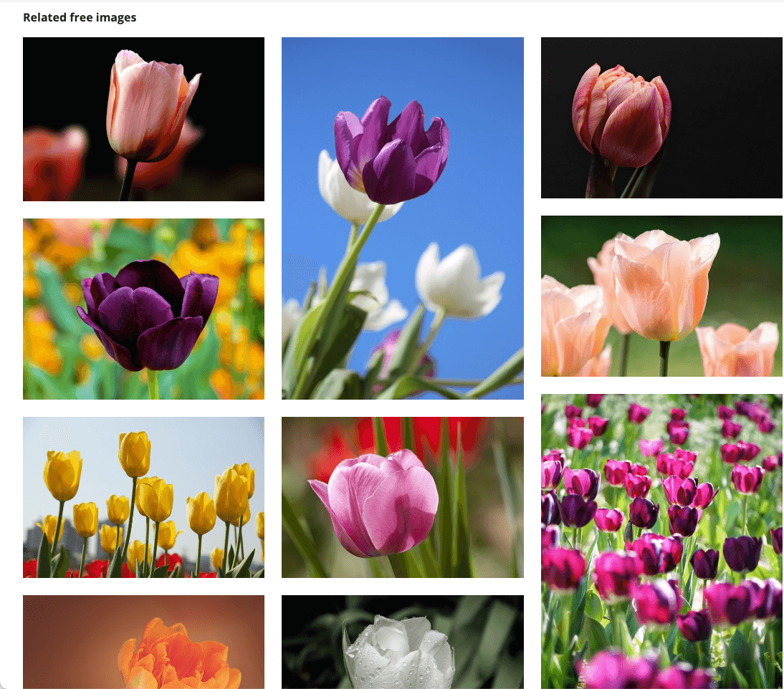Click red tulips beneath the yellow tulips

click(x=97, y=568)
